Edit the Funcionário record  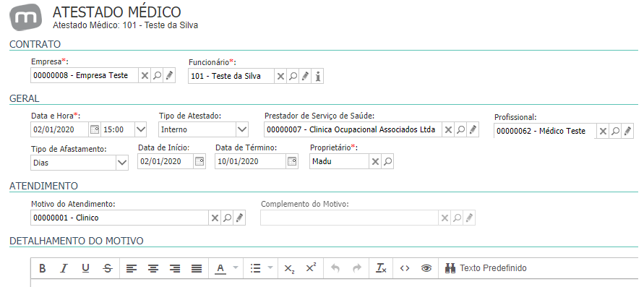(305, 77)
